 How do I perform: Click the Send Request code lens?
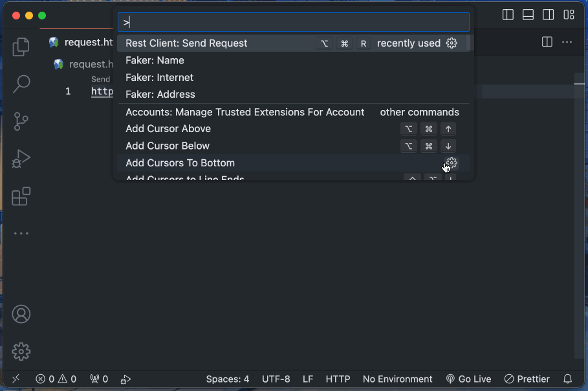point(100,79)
